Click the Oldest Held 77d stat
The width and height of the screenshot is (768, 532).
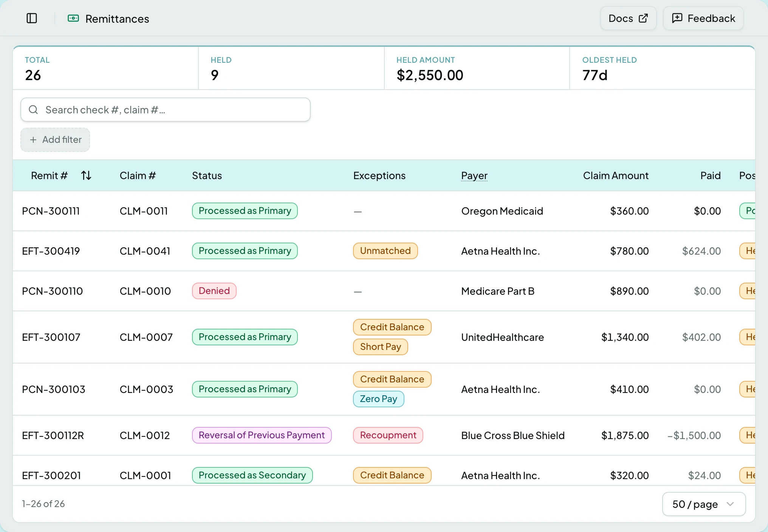pyautogui.click(x=662, y=68)
